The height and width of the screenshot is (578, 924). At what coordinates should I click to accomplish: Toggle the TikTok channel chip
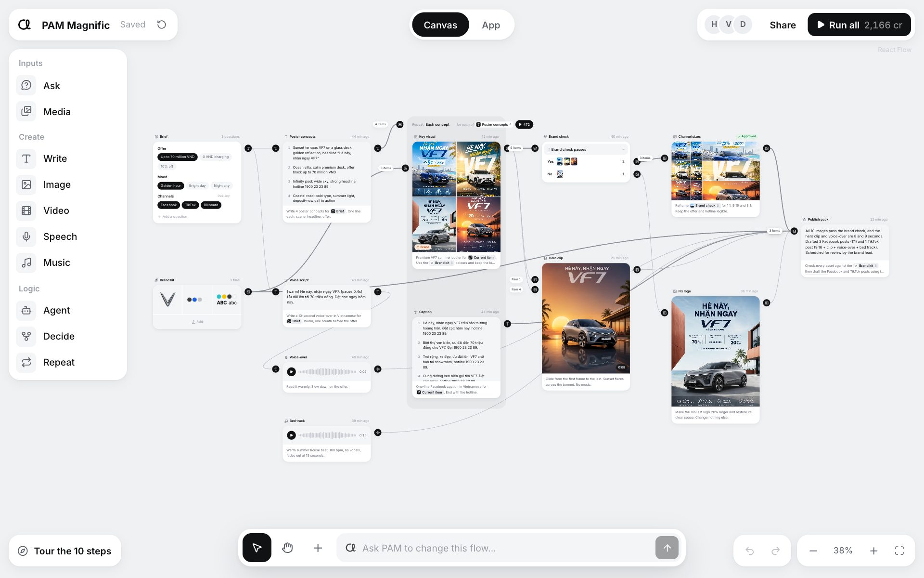tap(191, 205)
